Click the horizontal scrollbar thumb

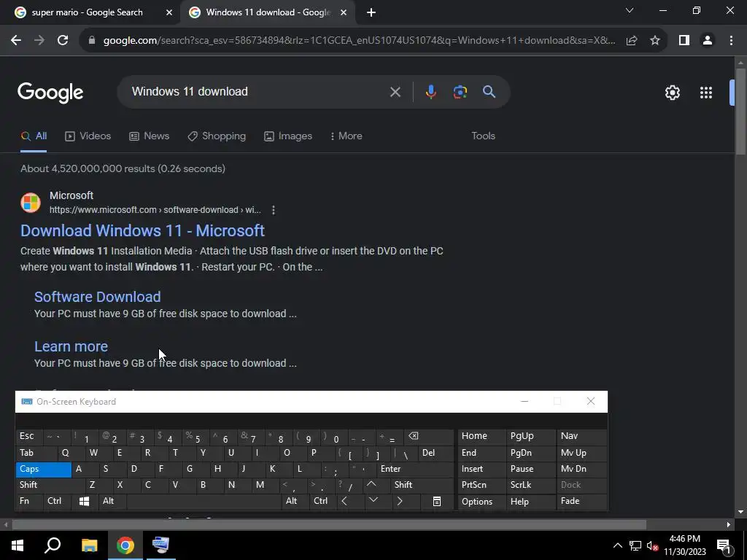(x=329, y=525)
